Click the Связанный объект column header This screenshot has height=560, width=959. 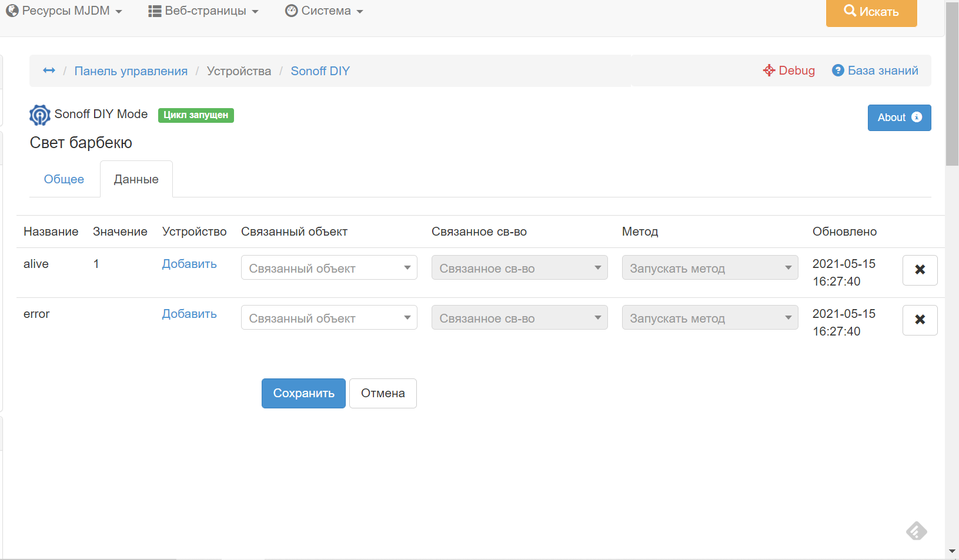[x=294, y=232]
